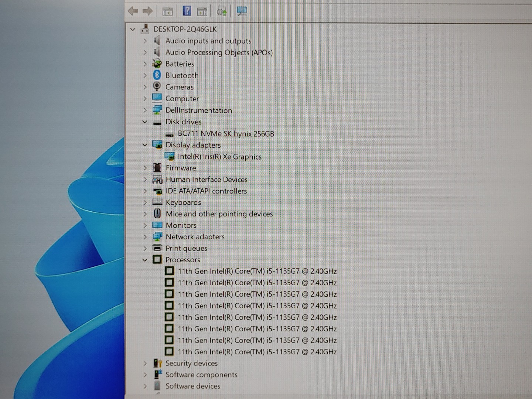The width and height of the screenshot is (532, 399).
Task: Select the Keyboards category label
Action: point(183,202)
